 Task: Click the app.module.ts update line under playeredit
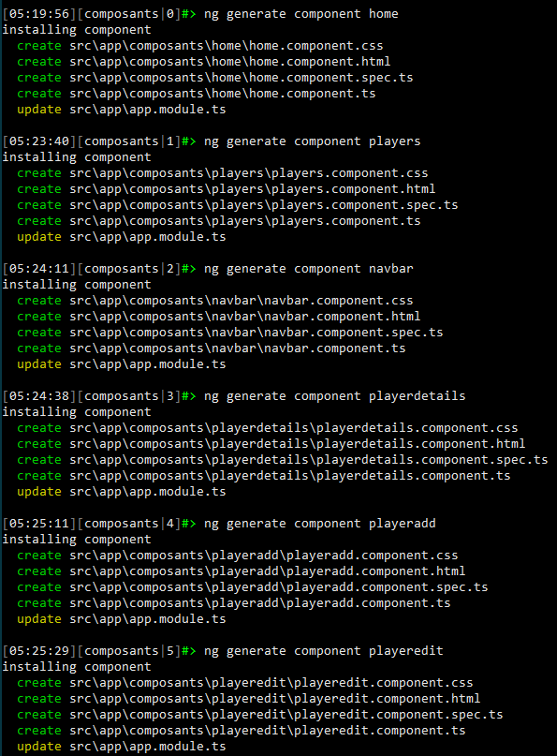point(122,746)
